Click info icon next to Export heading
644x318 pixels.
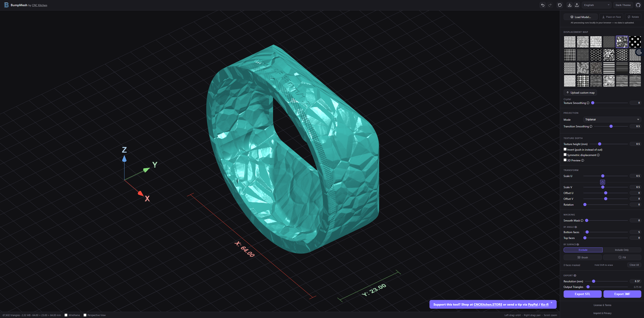click(575, 276)
